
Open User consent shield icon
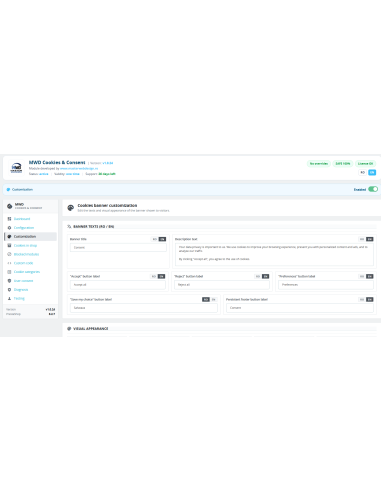click(x=9, y=281)
